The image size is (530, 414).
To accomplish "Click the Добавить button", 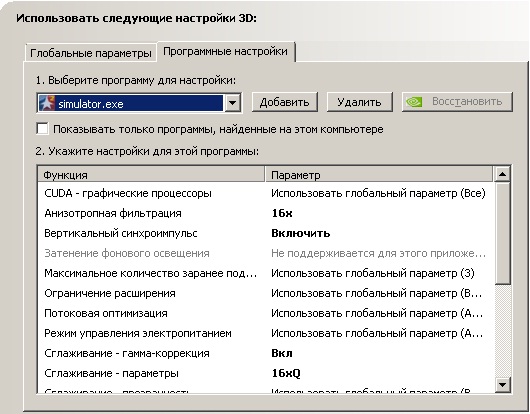I will [x=284, y=102].
